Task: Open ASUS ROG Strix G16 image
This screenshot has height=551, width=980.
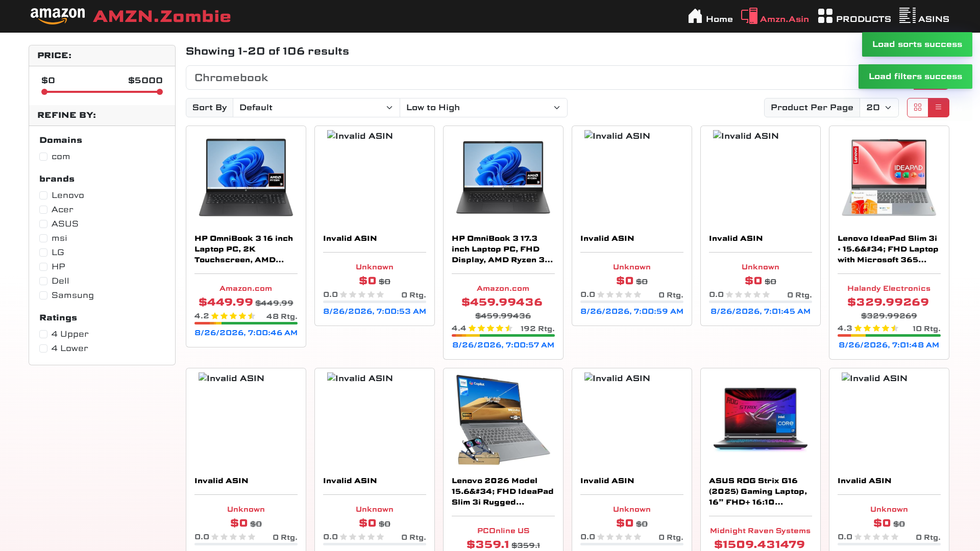Action: tap(761, 420)
